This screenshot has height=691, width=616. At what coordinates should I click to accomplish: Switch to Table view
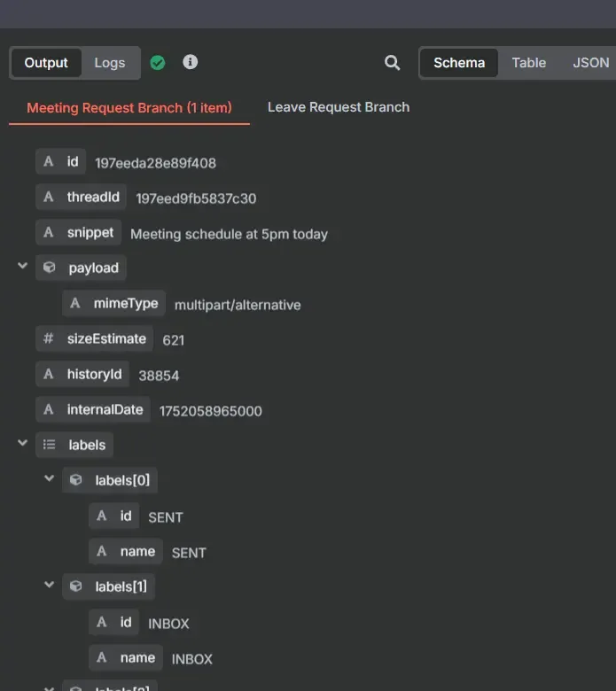pos(528,63)
